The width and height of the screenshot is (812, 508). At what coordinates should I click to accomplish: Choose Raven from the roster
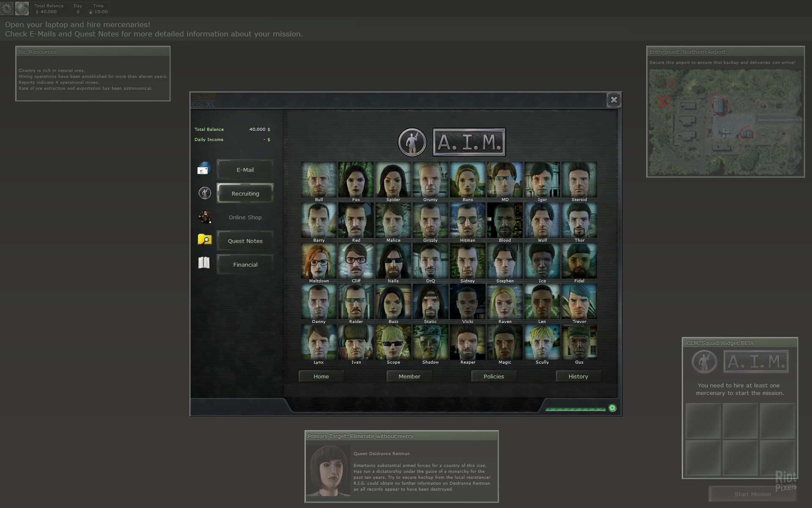pyautogui.click(x=505, y=301)
